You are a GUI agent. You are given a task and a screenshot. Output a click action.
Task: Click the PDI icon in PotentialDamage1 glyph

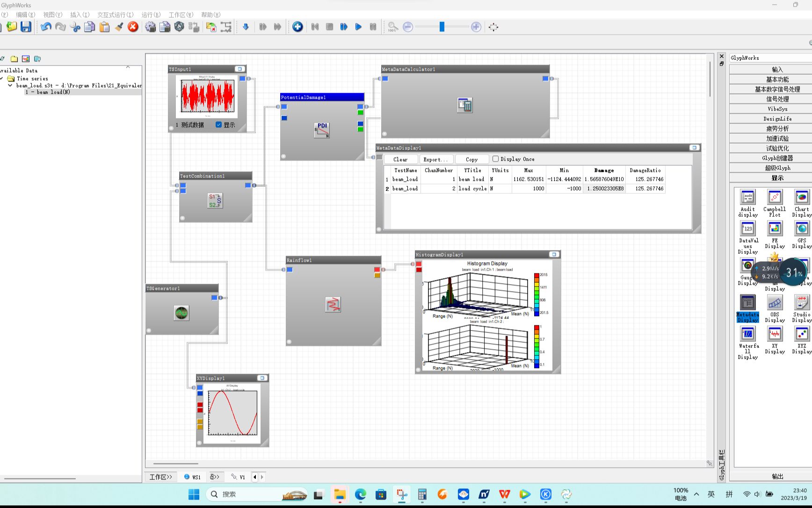(322, 130)
